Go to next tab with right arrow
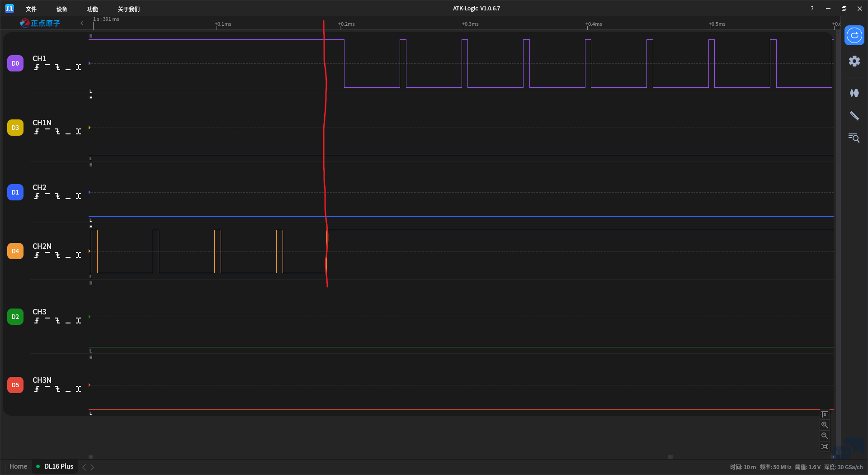Screen dimensions: 868x475 [x=92, y=467]
